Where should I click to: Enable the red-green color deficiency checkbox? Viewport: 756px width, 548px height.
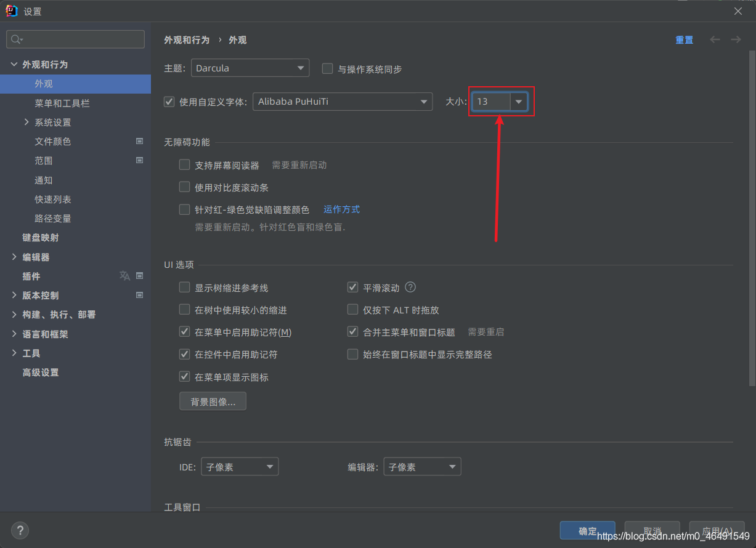pos(184,209)
